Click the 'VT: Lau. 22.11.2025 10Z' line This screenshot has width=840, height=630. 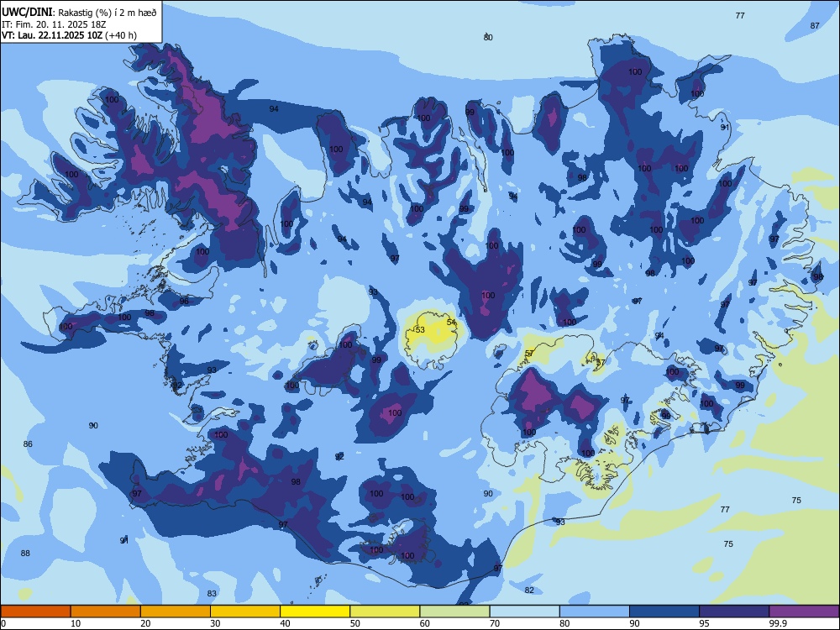(x=52, y=35)
